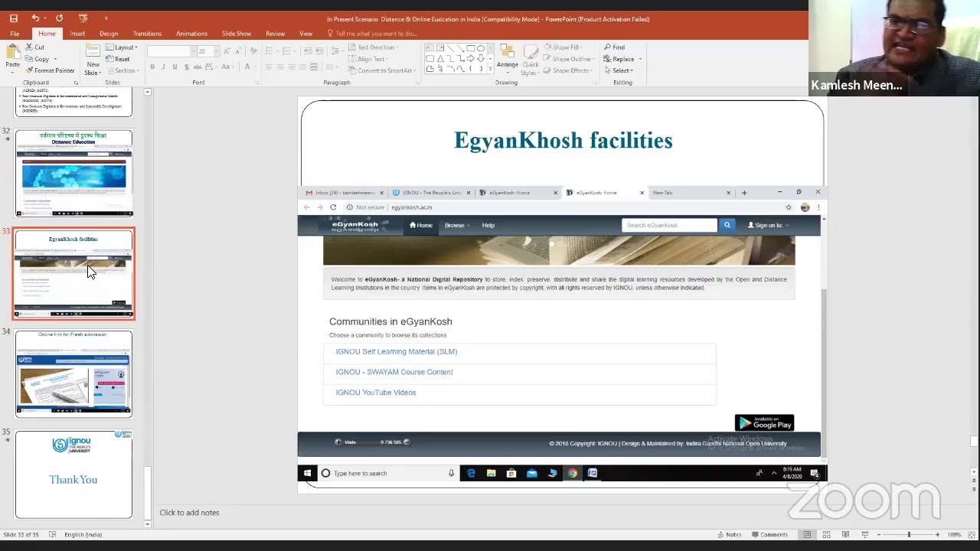Select slide 35 Thank You thumbnail
The width and height of the screenshot is (980, 551).
(73, 474)
